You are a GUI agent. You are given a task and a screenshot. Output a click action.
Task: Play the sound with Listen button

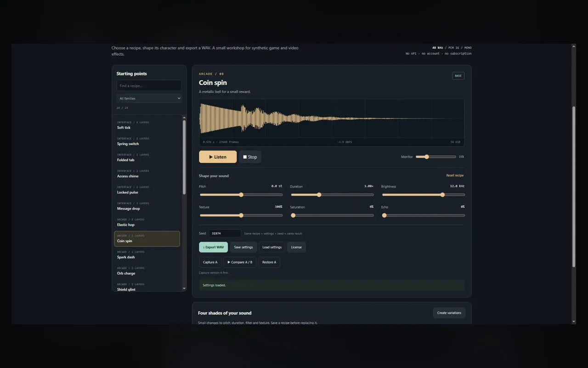pyautogui.click(x=218, y=157)
